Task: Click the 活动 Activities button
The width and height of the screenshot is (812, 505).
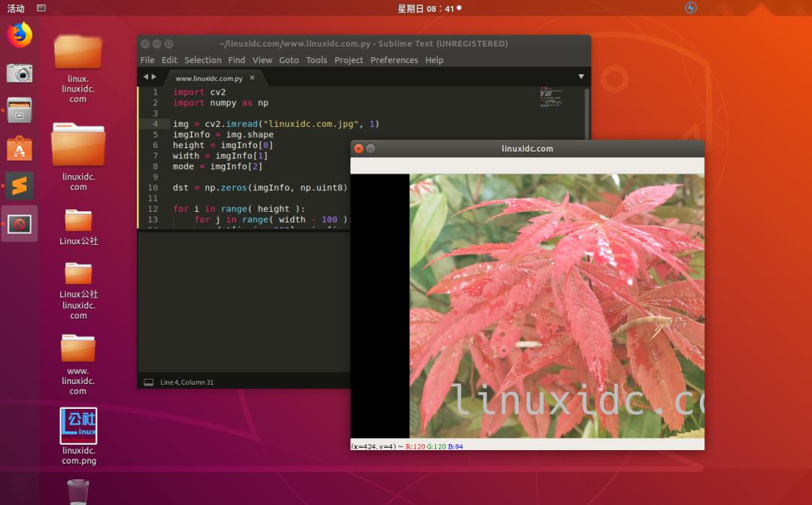Action: [16, 8]
